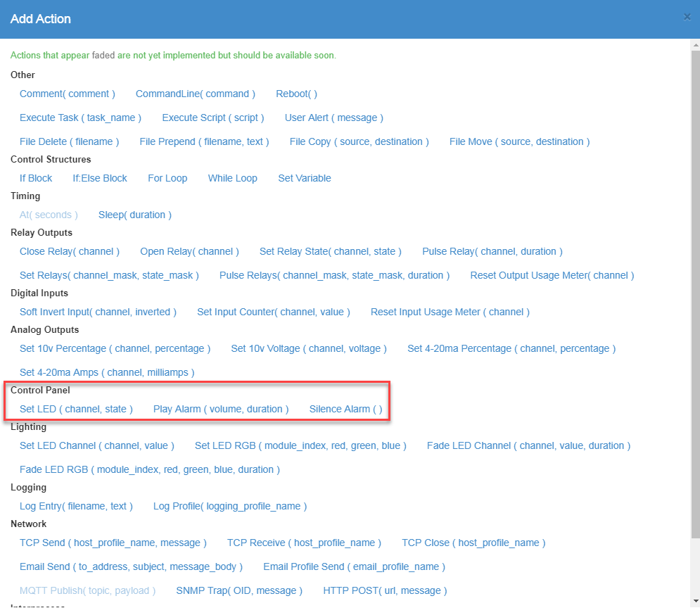This screenshot has height=608, width=700.
Task: Add File Delete ( filename ) action
Action: pyautogui.click(x=69, y=141)
